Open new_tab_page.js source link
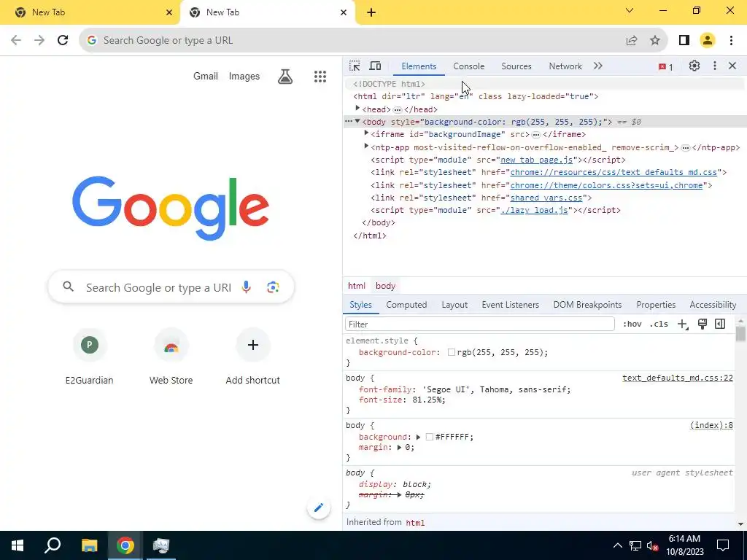Screen dimensions: 747x560 click(537, 160)
